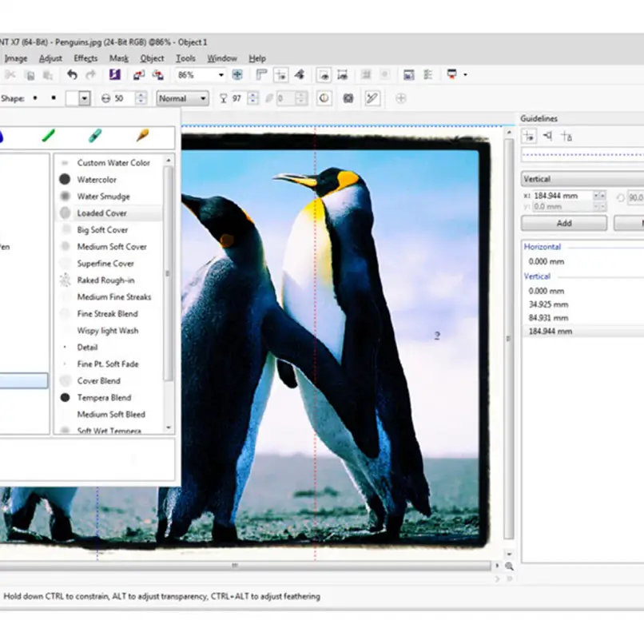Viewport: 644px width, 644px height.
Task: Select the orange brush category icon
Action: [x=142, y=136]
